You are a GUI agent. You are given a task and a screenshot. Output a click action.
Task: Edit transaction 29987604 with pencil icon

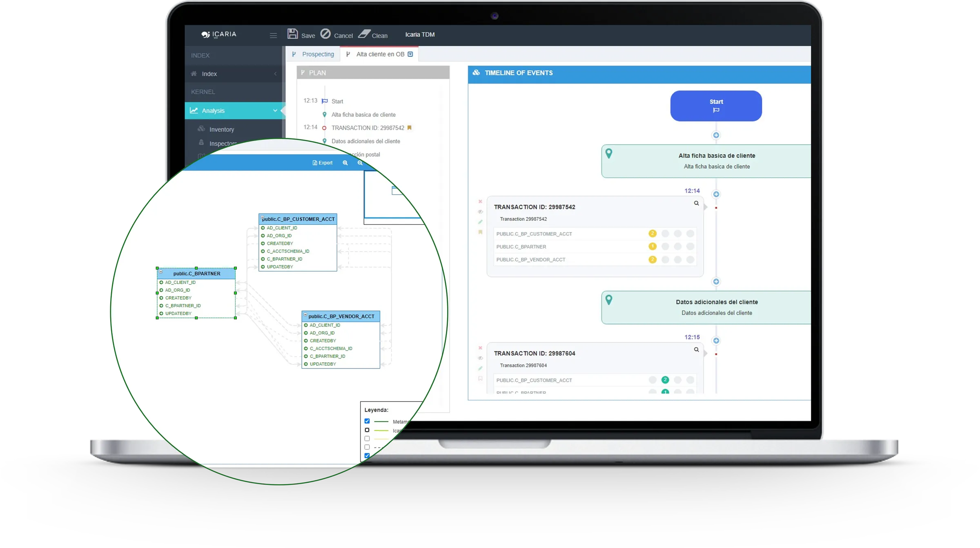pos(480,368)
